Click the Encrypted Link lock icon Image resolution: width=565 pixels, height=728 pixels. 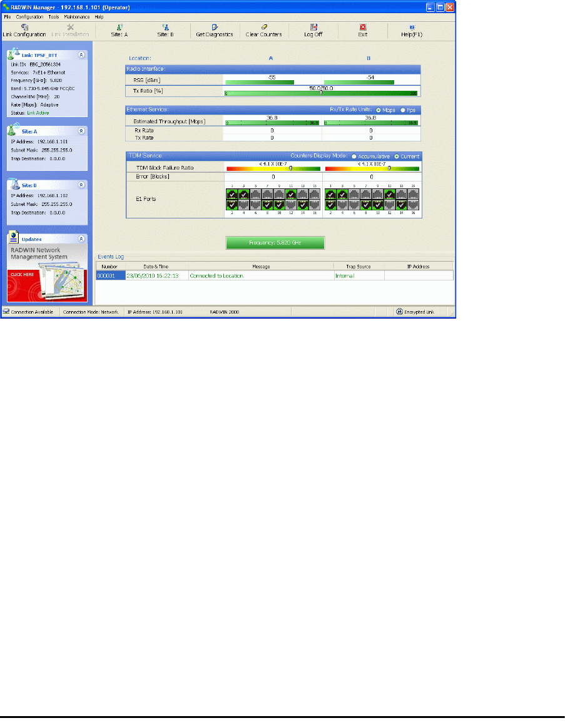click(x=399, y=312)
